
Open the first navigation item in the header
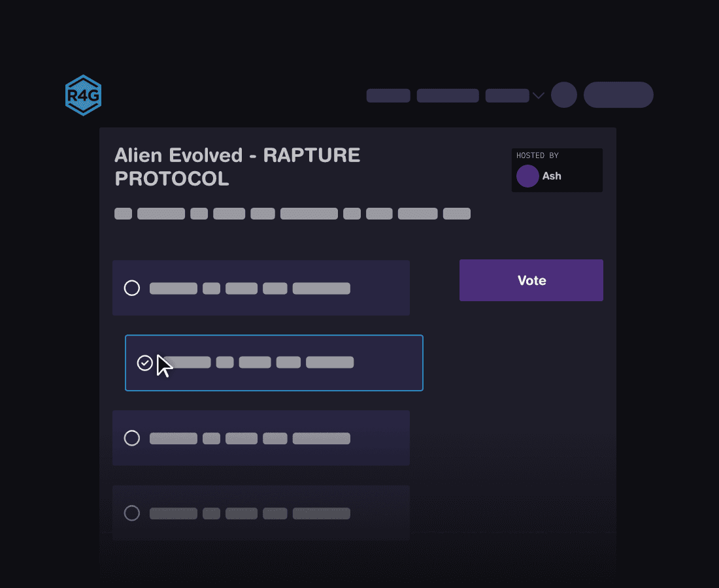click(x=388, y=95)
